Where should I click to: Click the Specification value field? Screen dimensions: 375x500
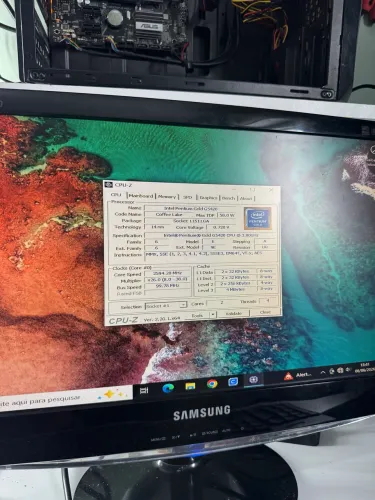coord(211,235)
